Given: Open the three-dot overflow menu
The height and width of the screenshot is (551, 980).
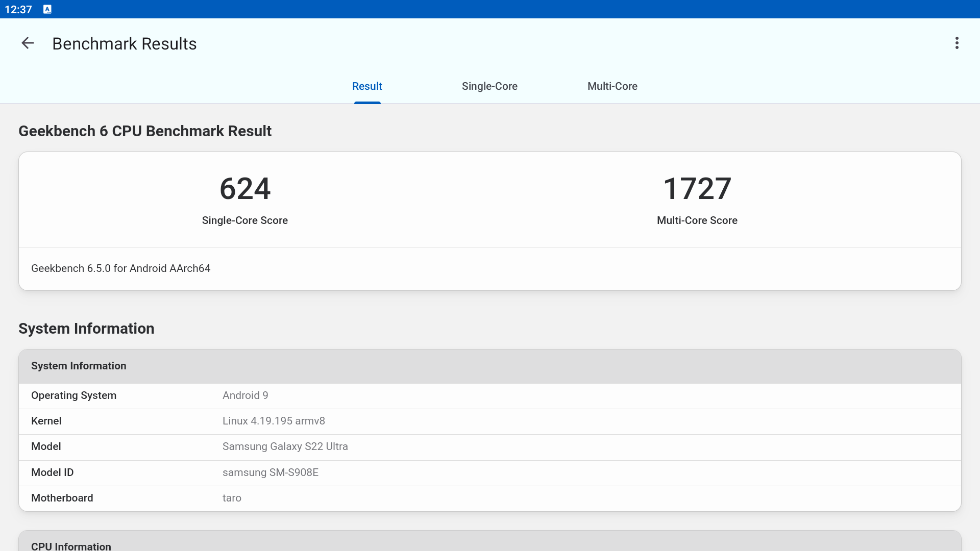Looking at the screenshot, I should 957,43.
